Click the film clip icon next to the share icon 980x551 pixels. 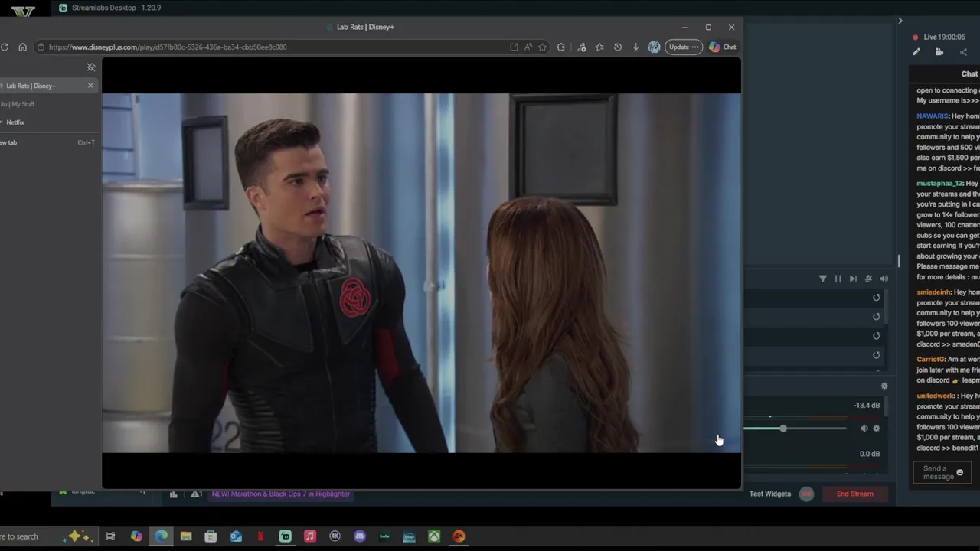tap(939, 52)
